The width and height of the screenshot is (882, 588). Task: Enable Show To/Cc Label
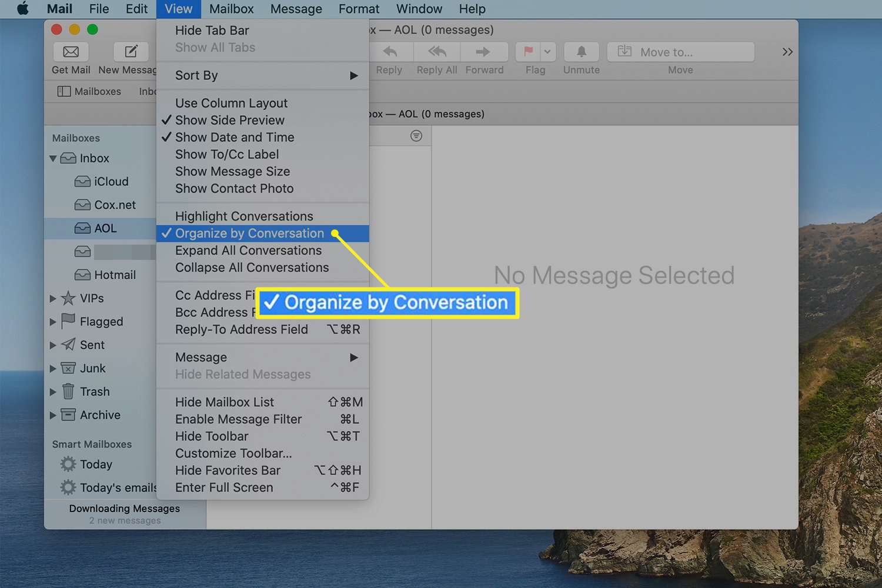(263, 154)
